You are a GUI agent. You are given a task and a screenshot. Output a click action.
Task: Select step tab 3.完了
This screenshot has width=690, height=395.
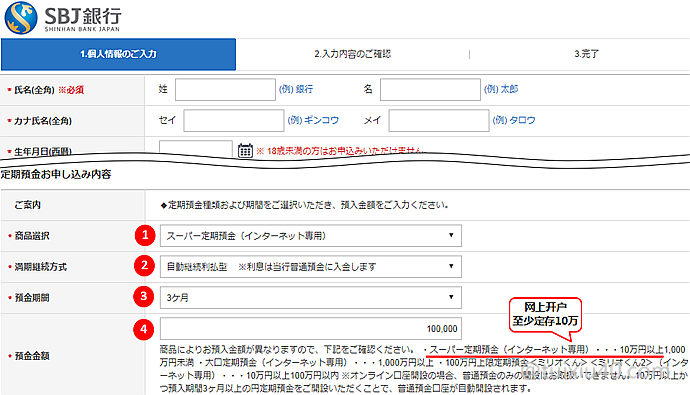click(586, 54)
